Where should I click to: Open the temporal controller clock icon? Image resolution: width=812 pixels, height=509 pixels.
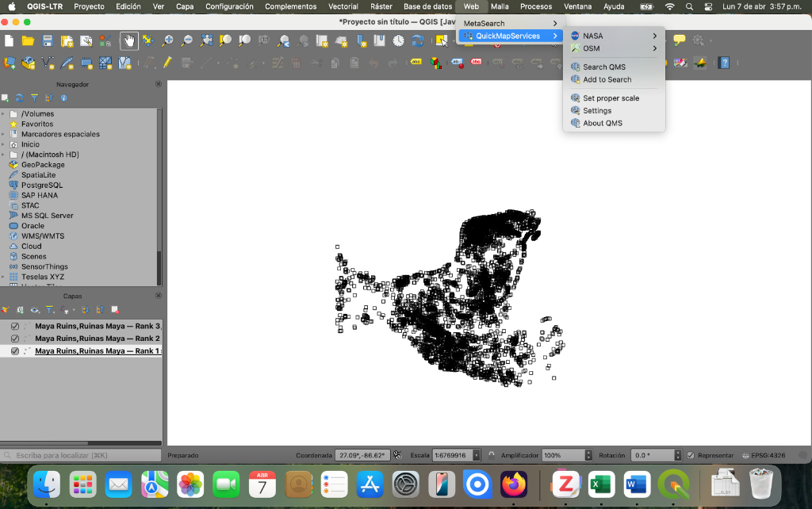[398, 41]
